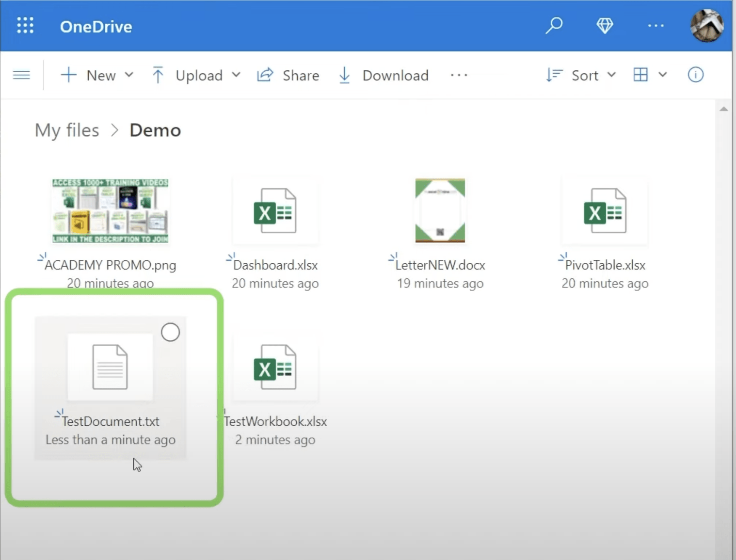Screen dimensions: 736x560
Task: Open the toolbar overflow ellipsis menu
Action: pyautogui.click(x=459, y=75)
